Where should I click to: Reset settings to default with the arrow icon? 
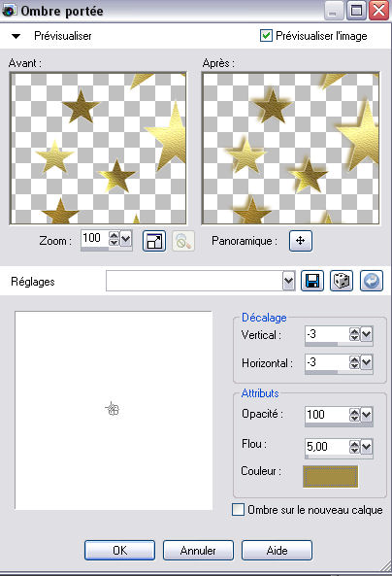[372, 281]
